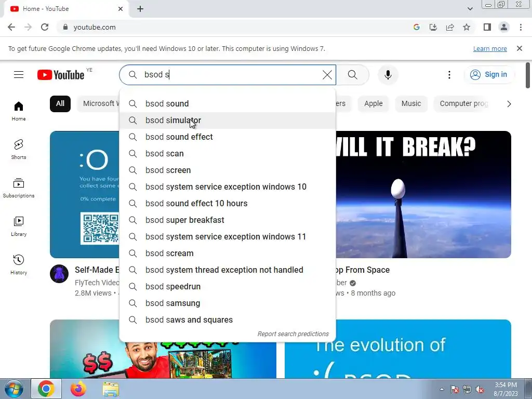
Task: Expand the tab search chevron
Action: pos(470,9)
